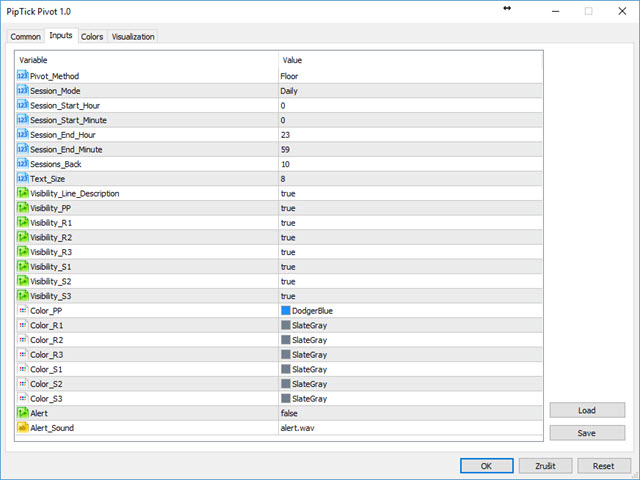Edit the Sessions_Back value 10
Image resolution: width=640 pixels, height=480 pixels.
pos(285,164)
